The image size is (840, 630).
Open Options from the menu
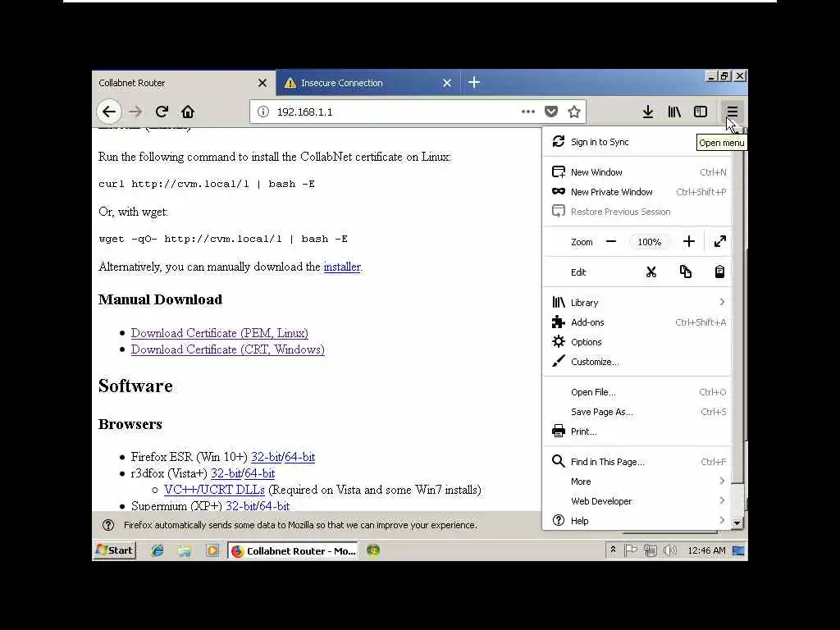637,342
